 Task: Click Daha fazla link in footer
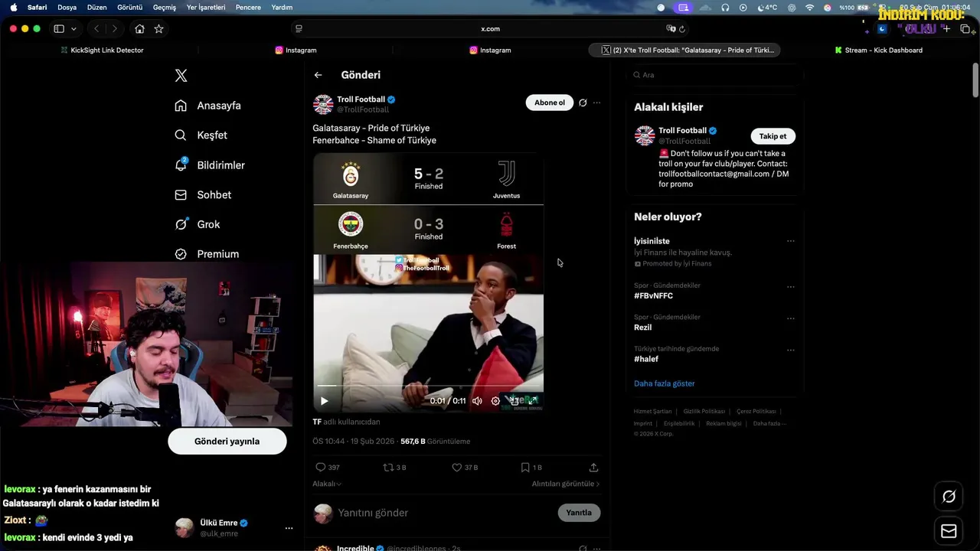point(769,423)
